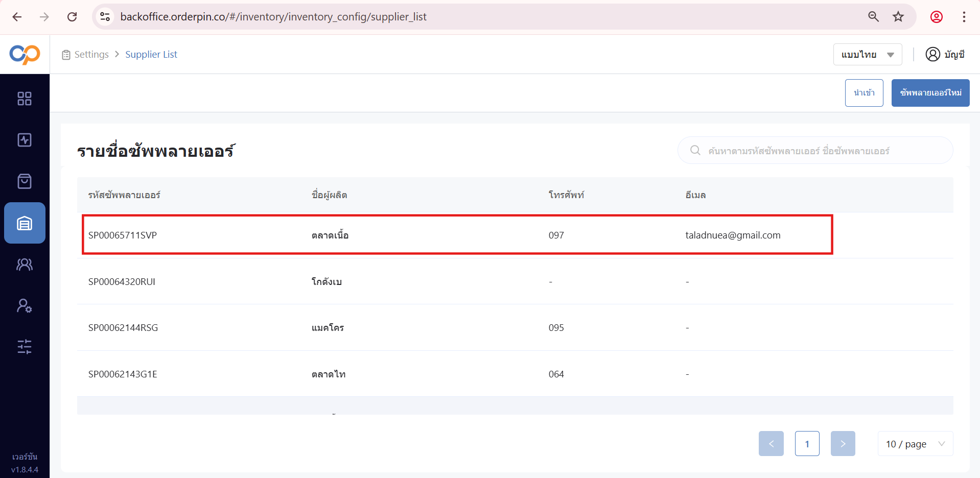980x478 pixels.
Task: Select the inventory warehouse icon in sidebar
Action: tap(25, 223)
